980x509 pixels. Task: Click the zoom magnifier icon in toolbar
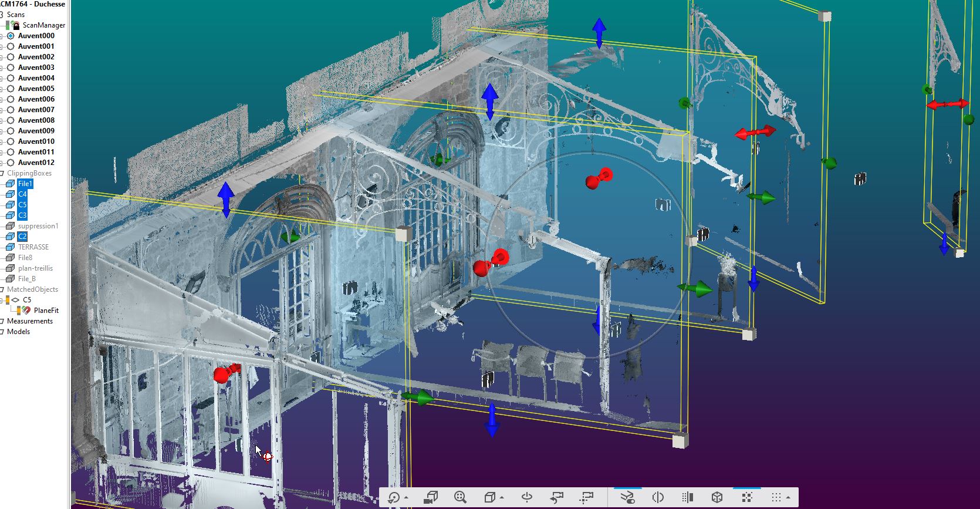click(x=460, y=497)
